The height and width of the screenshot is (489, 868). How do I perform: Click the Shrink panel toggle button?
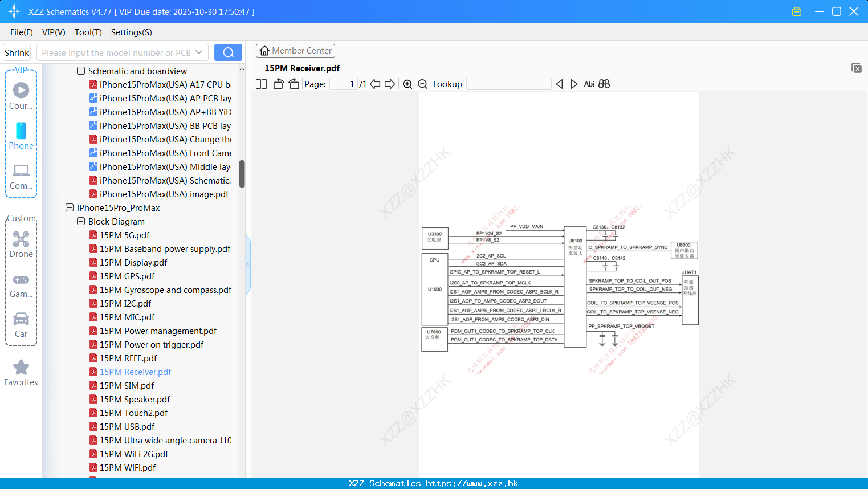(17, 52)
